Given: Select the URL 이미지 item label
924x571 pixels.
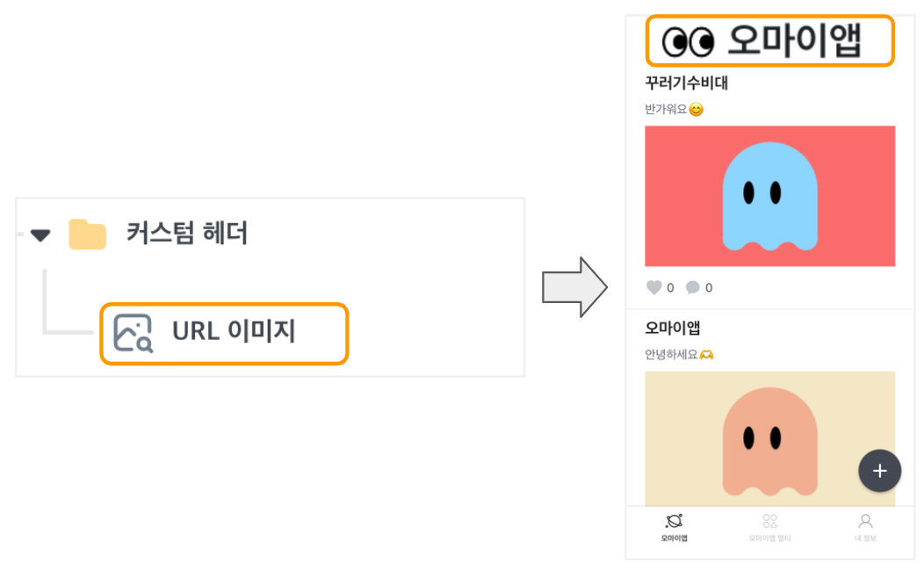Looking at the screenshot, I should [234, 331].
